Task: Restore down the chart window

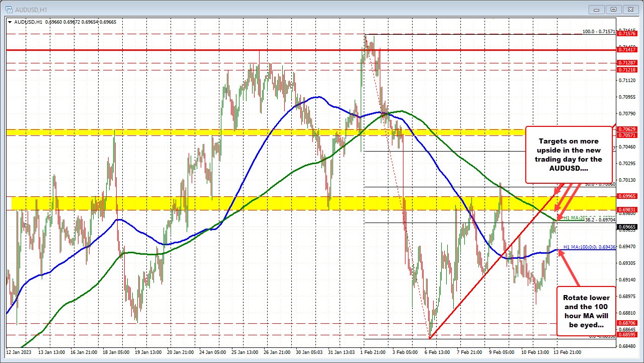Action: (x=613, y=9)
